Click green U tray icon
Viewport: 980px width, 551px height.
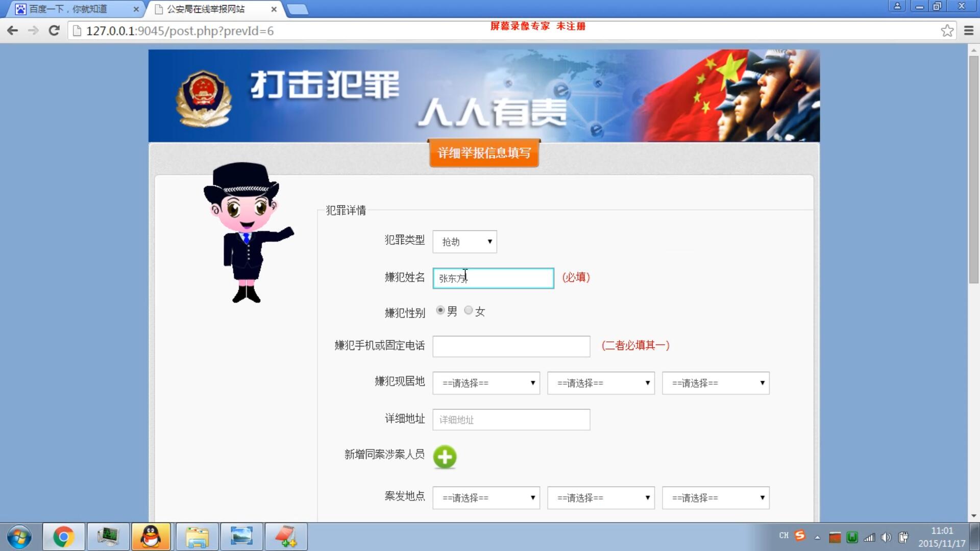[x=852, y=537]
